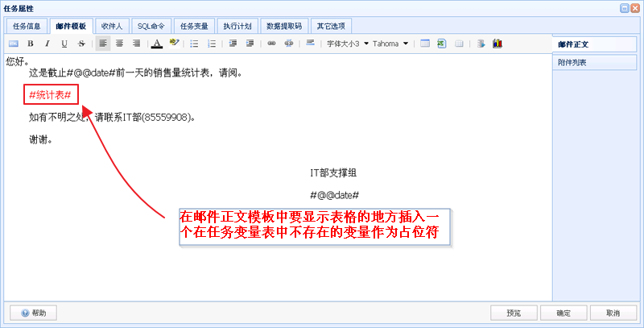Open the 字体大小3 font size dropdown
Screen dimensions: 644x328
(x=348, y=44)
